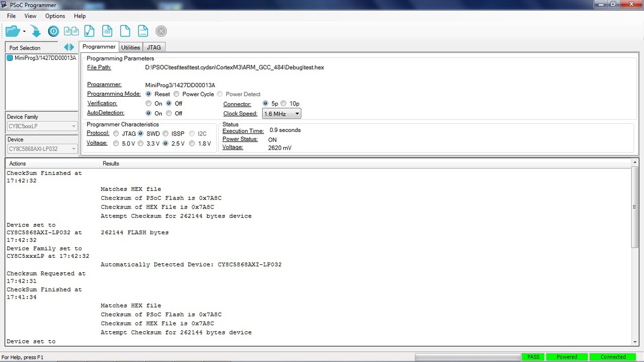This screenshot has height=362, width=644.
Task: Click the Power Status ON value
Action: click(x=272, y=140)
